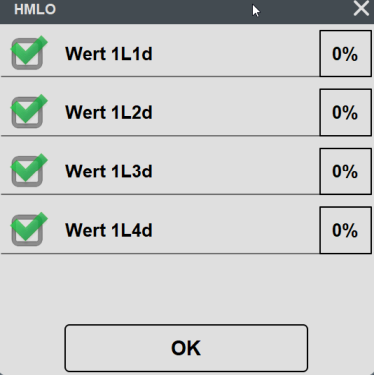Click the green tick icon beside Wert 1L2d
The height and width of the screenshot is (375, 374).
[x=29, y=109]
